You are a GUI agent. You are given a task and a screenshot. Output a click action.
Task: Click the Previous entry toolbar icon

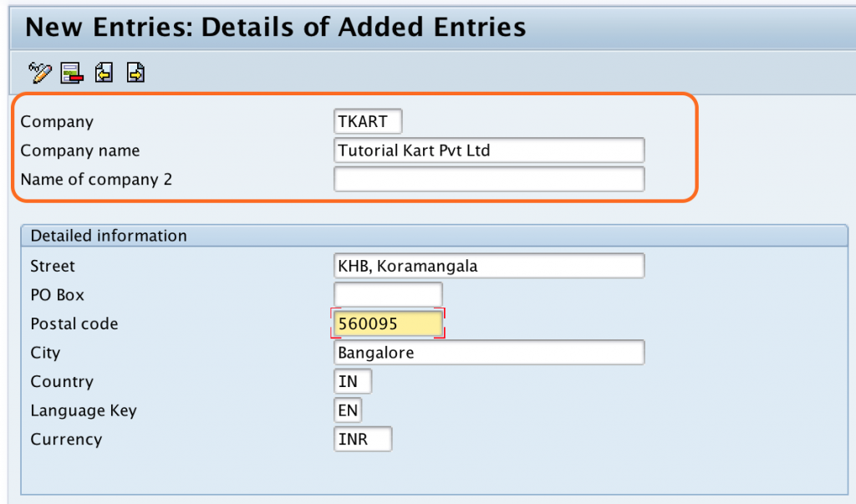[x=102, y=73]
